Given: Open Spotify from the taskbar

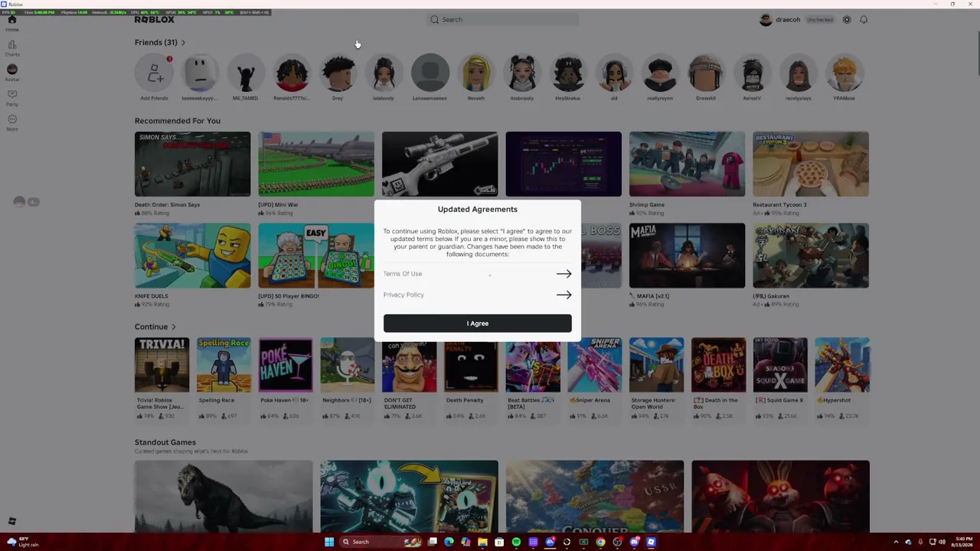Looking at the screenshot, I should 516,542.
